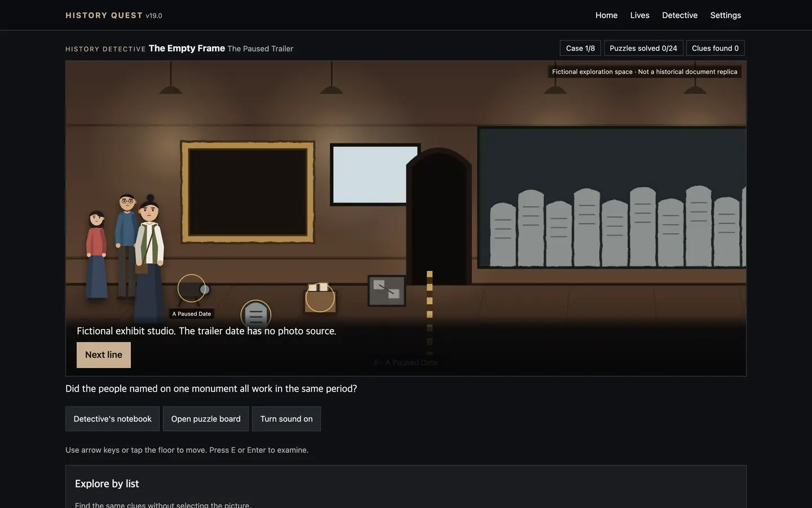Inspect the box of cards clue
The image size is (812, 508).
320,297
